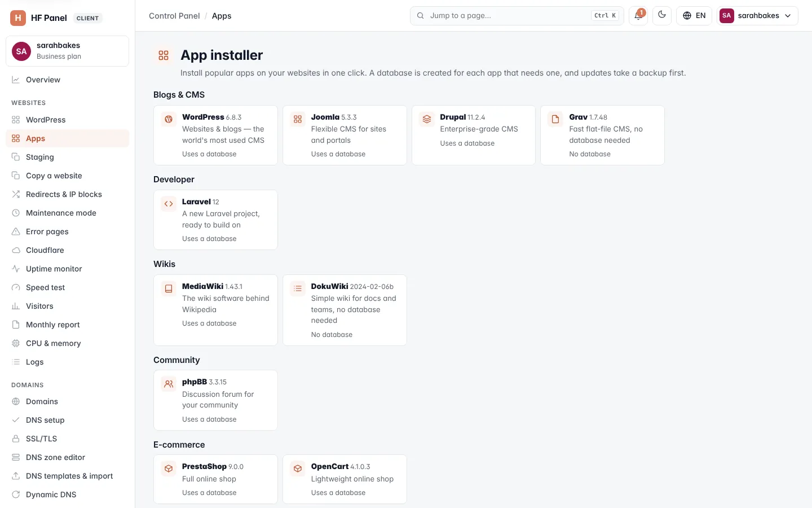
Task: Click the OpenCart 4.1.0.3 title
Action: tap(341, 466)
